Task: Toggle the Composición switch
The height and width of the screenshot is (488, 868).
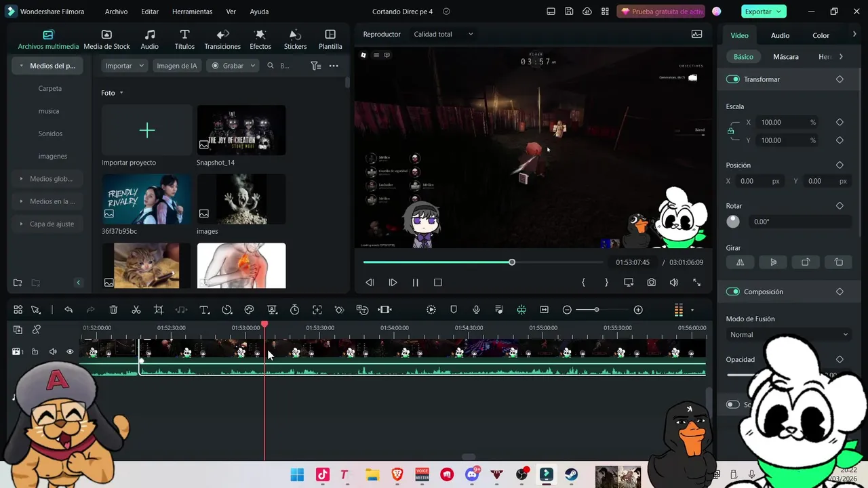Action: coord(732,291)
